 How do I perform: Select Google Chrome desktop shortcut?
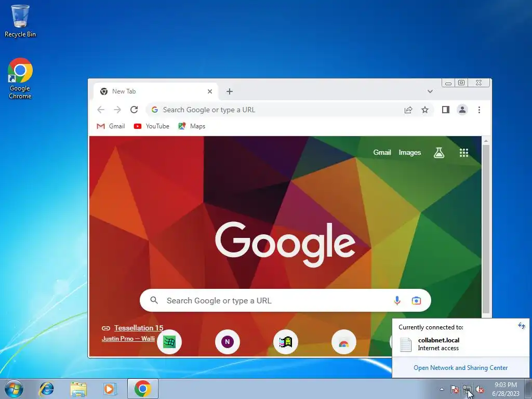pos(20,79)
